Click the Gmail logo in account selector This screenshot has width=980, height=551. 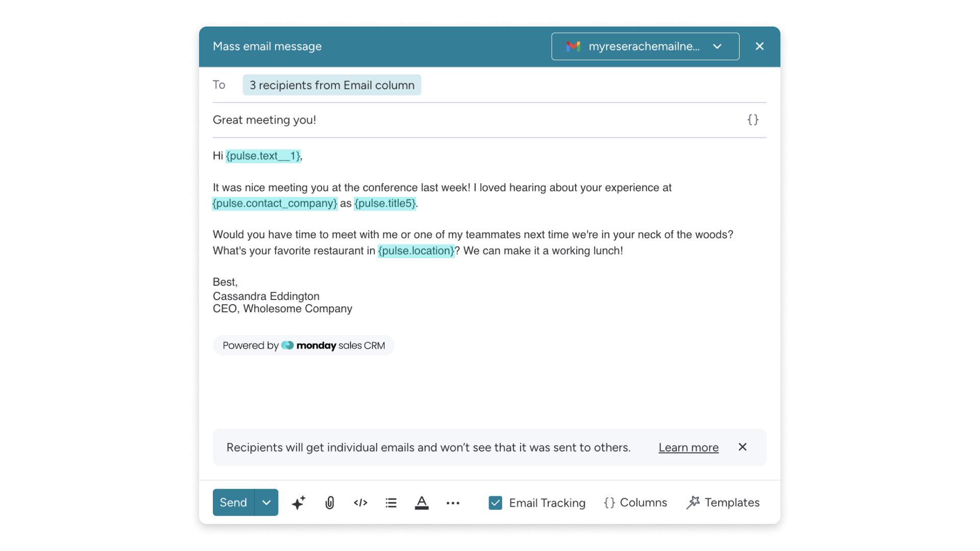point(574,46)
